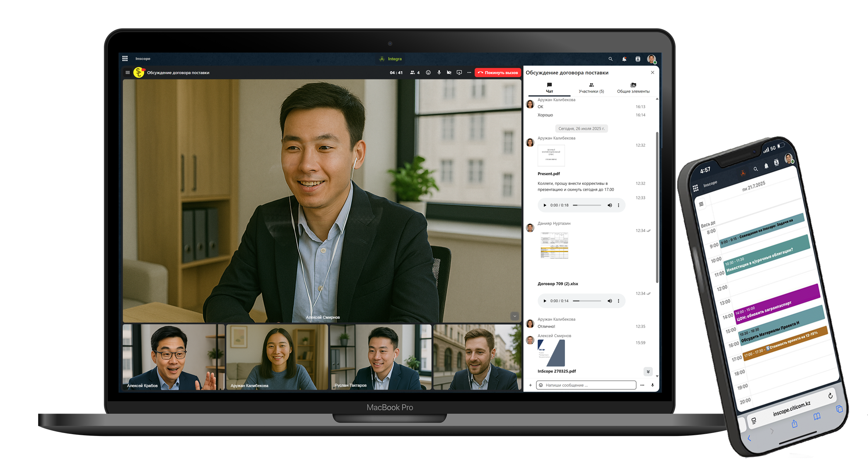Open the apps grid menu in the top bar
Viewport: 868px width, 472px height.
[125, 58]
